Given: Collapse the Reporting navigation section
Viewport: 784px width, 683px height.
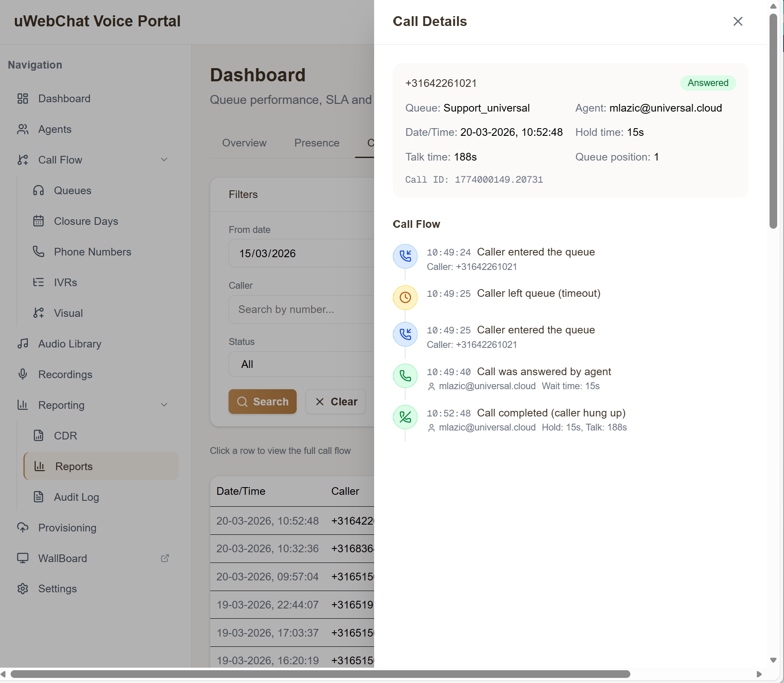Looking at the screenshot, I should pos(164,405).
